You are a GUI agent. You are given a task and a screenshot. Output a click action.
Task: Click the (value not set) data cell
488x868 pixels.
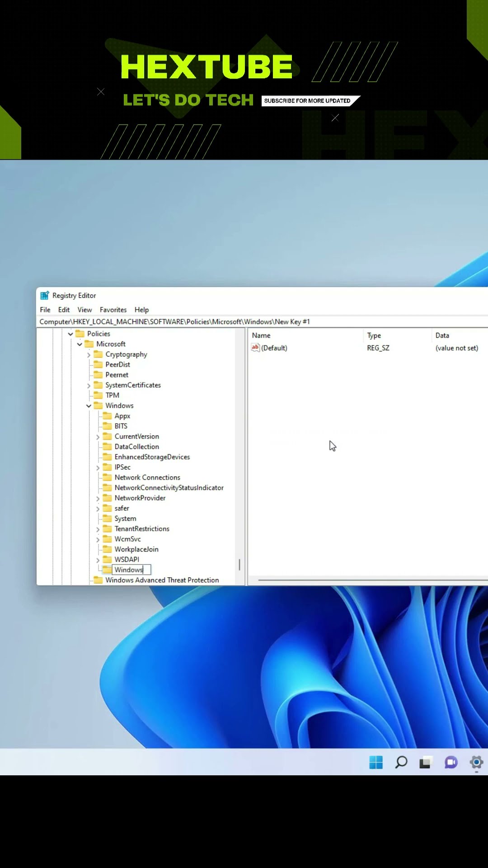pyautogui.click(x=457, y=348)
